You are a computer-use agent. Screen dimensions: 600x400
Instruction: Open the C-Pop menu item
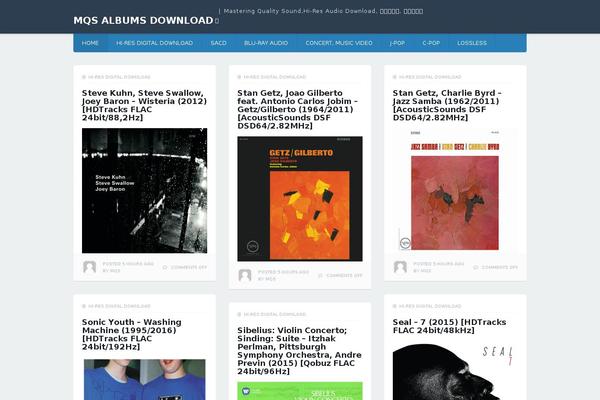431,43
